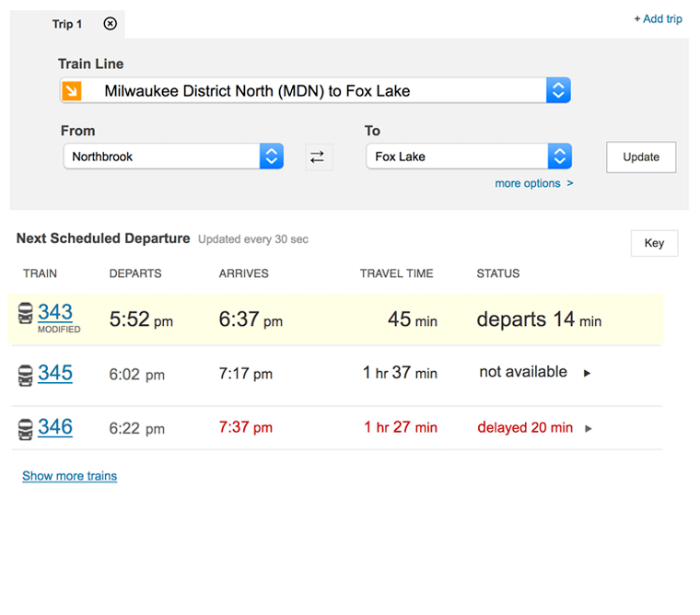Image resolution: width=700 pixels, height=615 pixels.
Task: Click the 5:52 pm departure time
Action: click(x=141, y=319)
